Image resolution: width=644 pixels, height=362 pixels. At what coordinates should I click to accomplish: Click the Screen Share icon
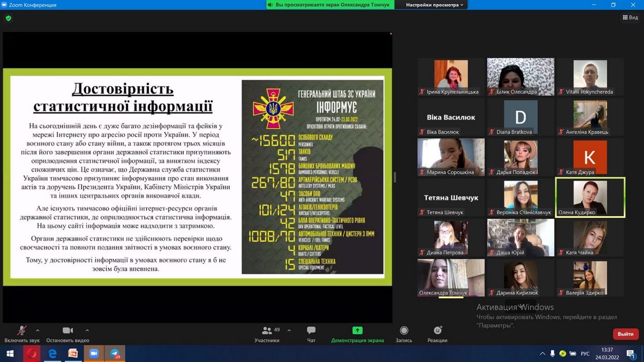pyautogui.click(x=357, y=331)
